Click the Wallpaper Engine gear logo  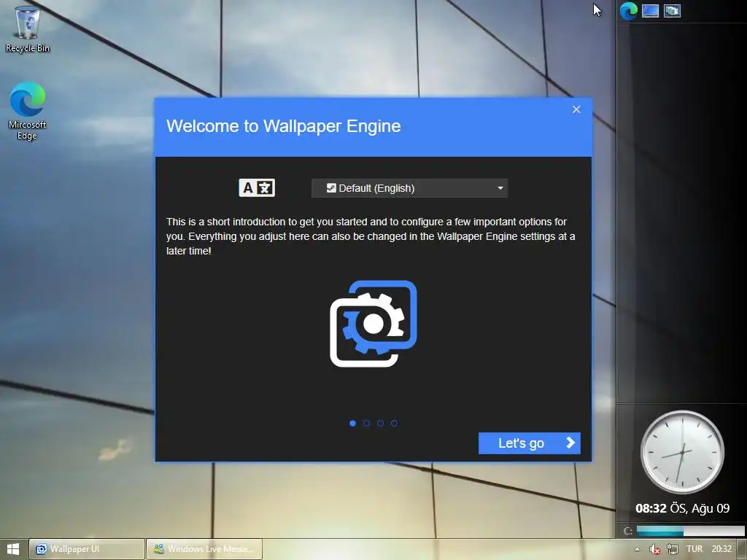point(373,324)
